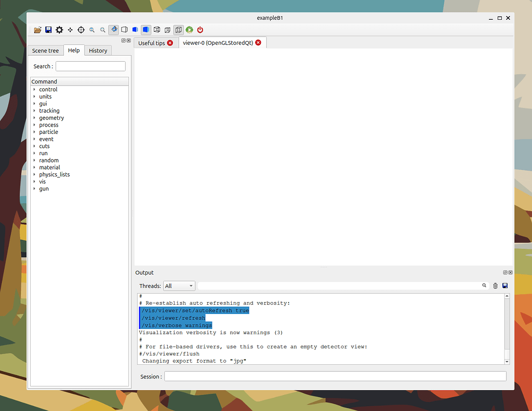
Task: Switch viewer to wireframe style
Action: tap(124, 30)
